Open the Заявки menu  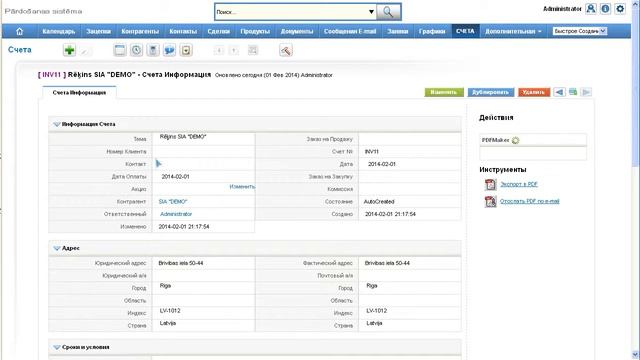click(398, 31)
